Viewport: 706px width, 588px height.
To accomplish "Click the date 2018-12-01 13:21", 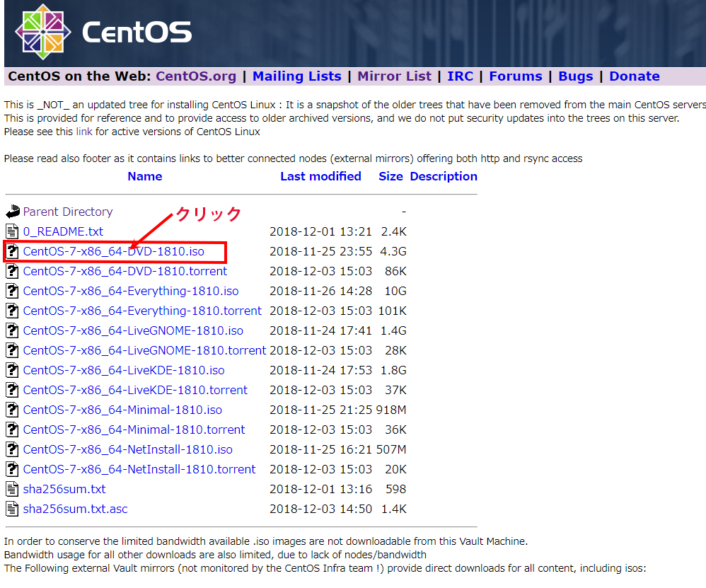I will pos(320,231).
